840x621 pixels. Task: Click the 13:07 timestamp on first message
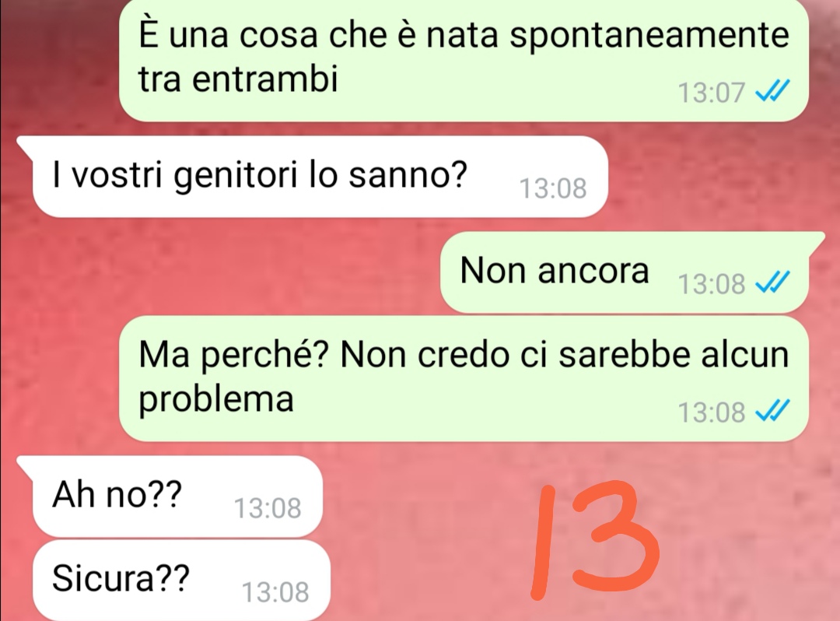click(712, 92)
